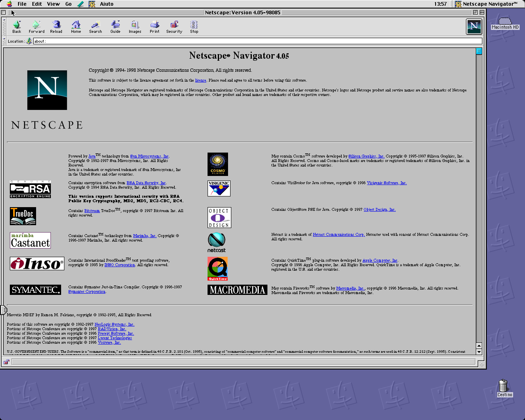This screenshot has width=525, height=420.
Task: Print the page with toolbar button
Action: pyautogui.click(x=155, y=27)
